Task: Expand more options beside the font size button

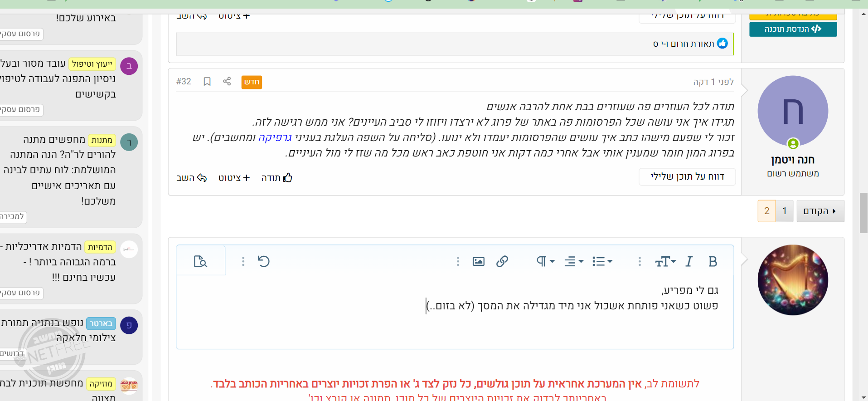Action: [640, 262]
